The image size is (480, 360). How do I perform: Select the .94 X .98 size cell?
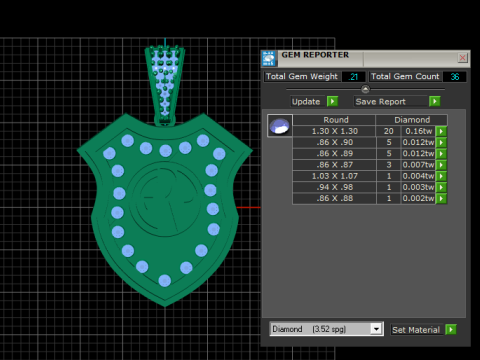tap(334, 187)
